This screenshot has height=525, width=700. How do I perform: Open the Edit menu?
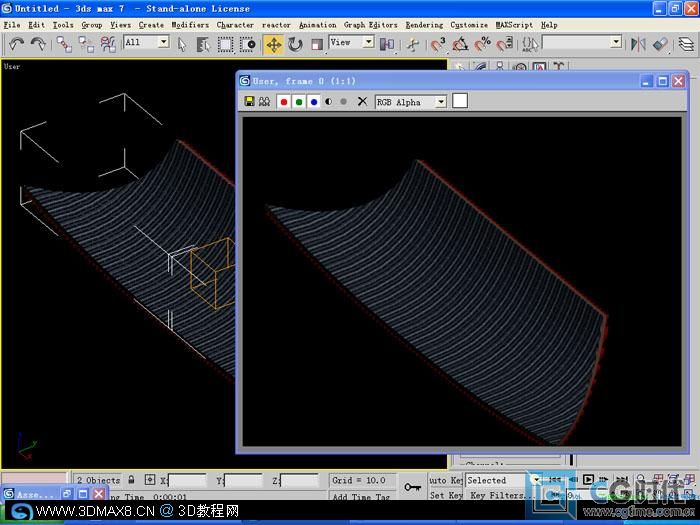point(36,25)
